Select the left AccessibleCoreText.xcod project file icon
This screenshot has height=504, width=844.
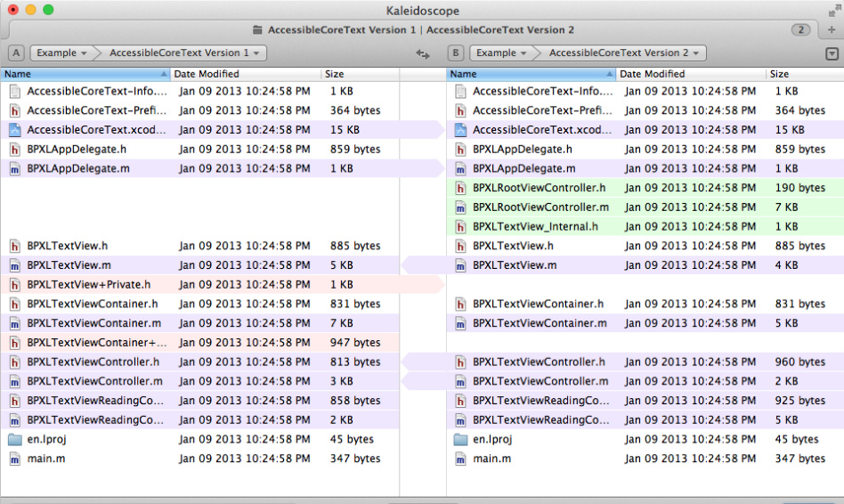(14, 130)
